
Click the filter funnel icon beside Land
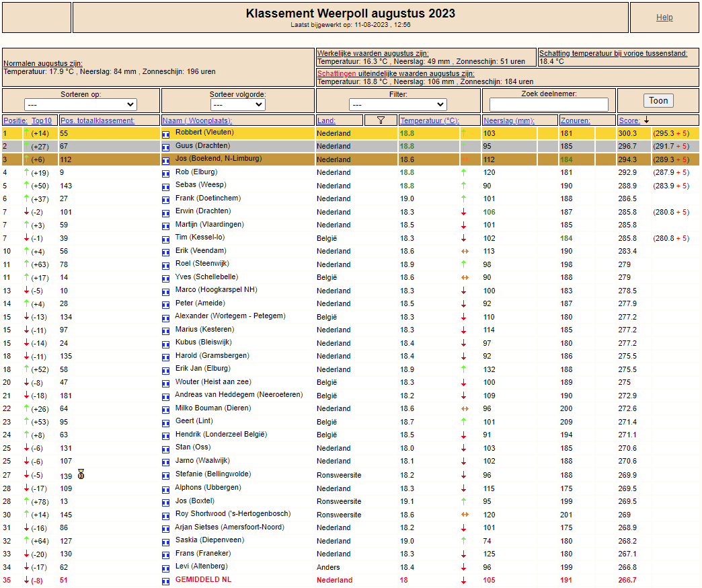pyautogui.click(x=381, y=120)
